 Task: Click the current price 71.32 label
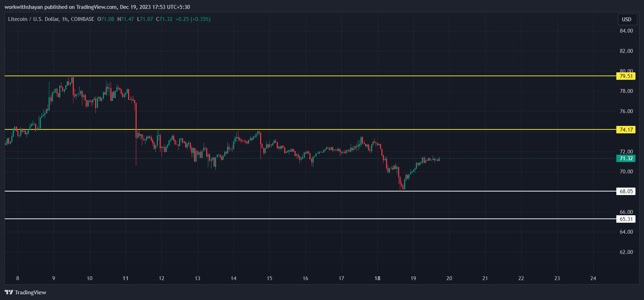click(626, 158)
